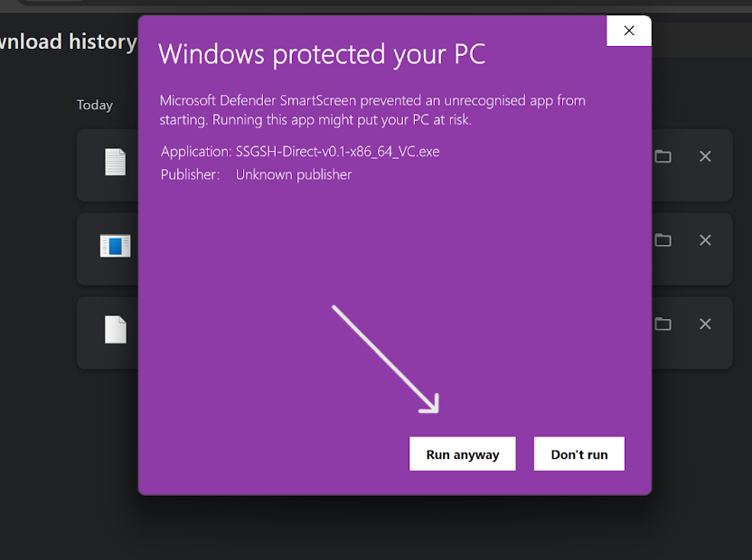Dismiss the SmartScreen warning dialog
752x560 pixels.
[x=628, y=30]
